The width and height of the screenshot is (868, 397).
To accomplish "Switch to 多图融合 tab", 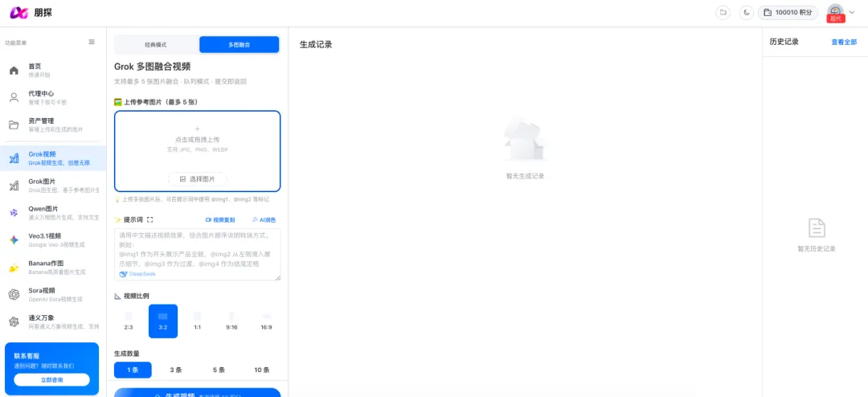I will 240,45.
